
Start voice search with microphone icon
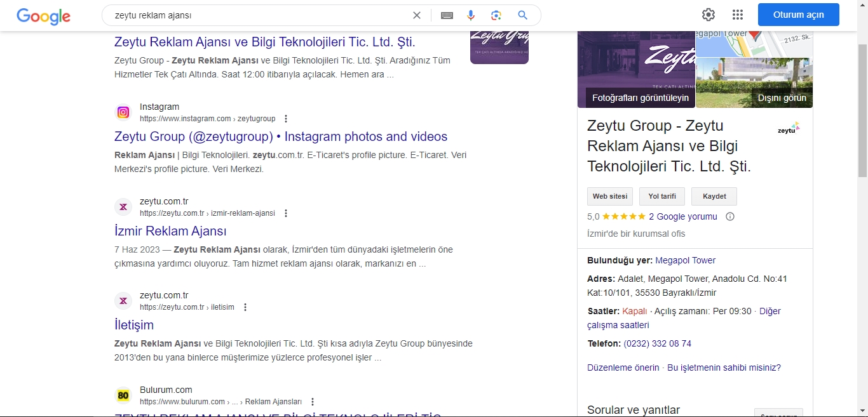coord(471,15)
